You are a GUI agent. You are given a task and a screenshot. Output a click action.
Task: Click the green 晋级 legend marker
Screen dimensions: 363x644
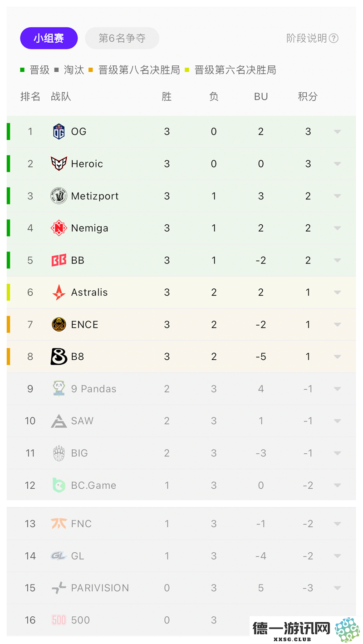[x=22, y=70]
